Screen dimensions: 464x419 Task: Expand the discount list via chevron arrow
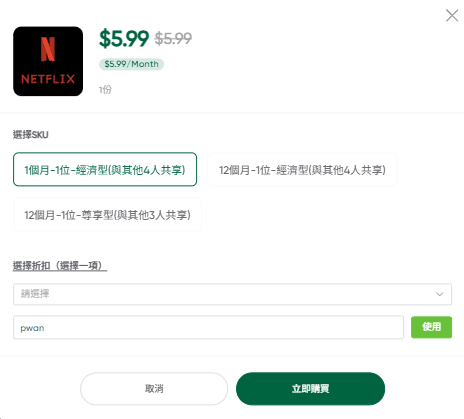point(440,294)
